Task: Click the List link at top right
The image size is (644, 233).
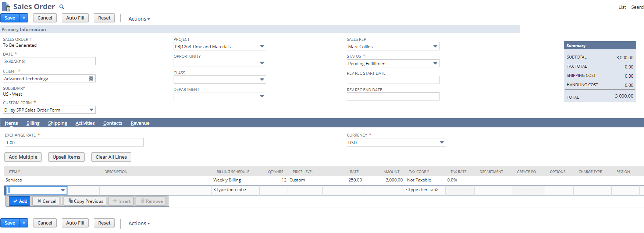Action: [x=622, y=7]
